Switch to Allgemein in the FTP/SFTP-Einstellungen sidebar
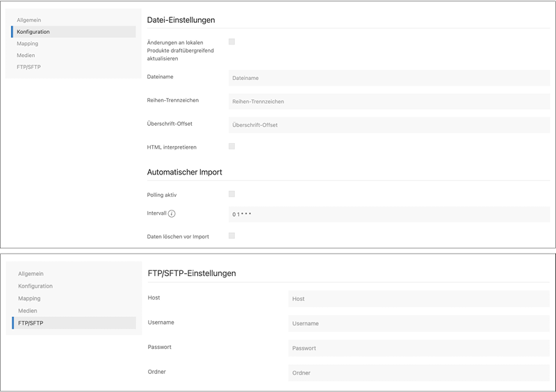Screen dimensions: 556x392 coord(31,274)
